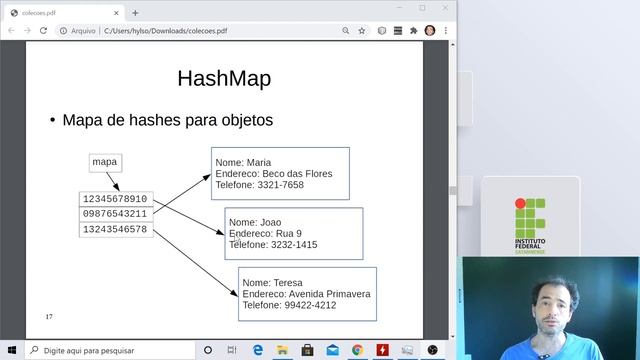Open a new browser tab

click(135, 13)
